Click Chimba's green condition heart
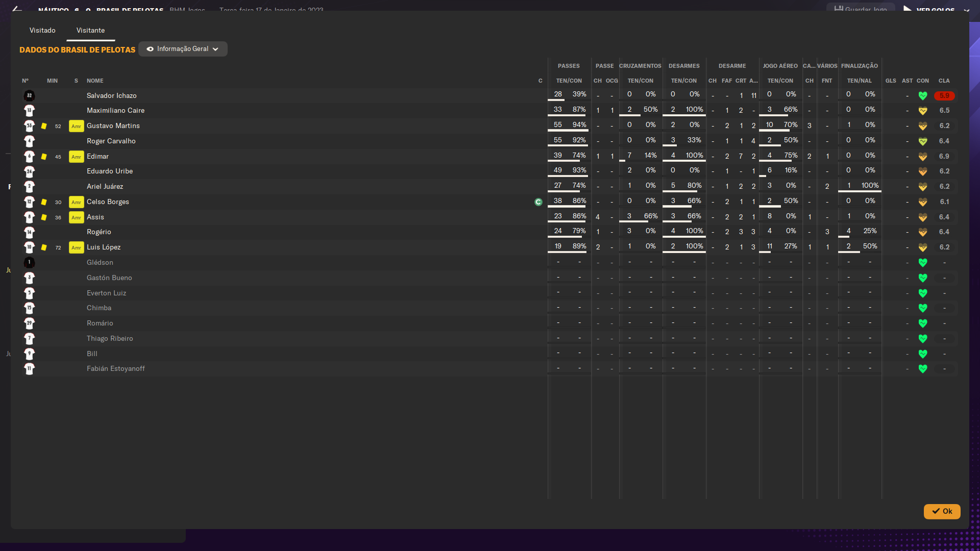 (x=923, y=308)
